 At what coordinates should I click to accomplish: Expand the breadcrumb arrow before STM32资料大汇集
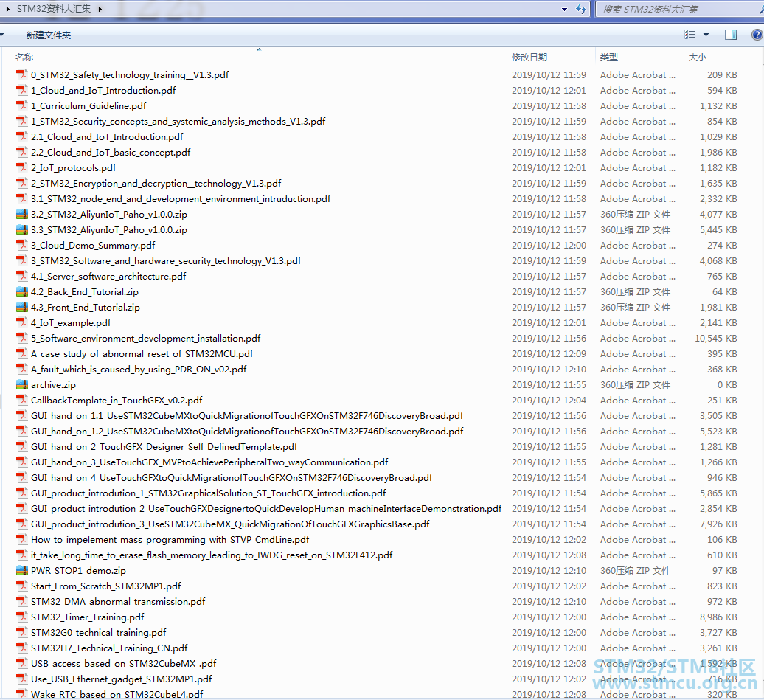[8, 9]
